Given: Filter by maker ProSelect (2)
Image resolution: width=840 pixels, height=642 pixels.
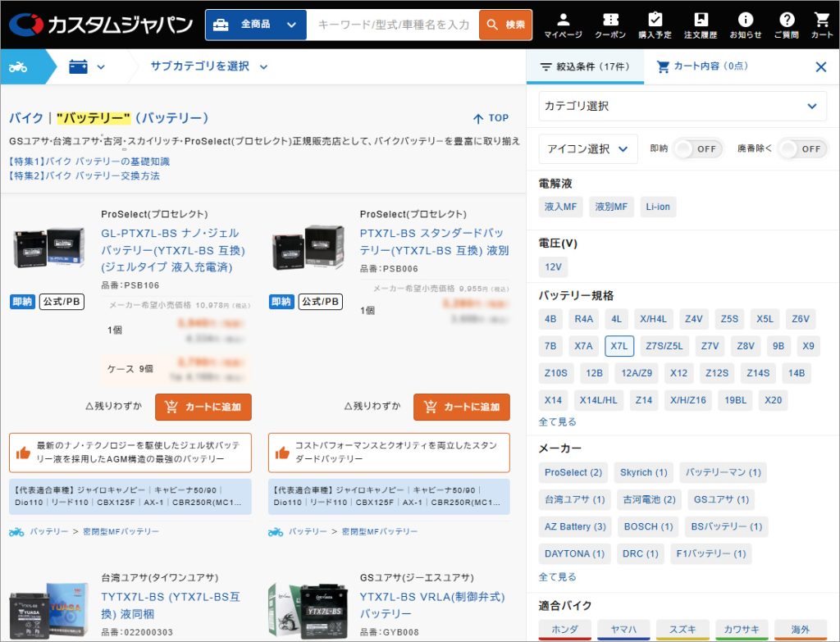Looking at the screenshot, I should tap(573, 472).
